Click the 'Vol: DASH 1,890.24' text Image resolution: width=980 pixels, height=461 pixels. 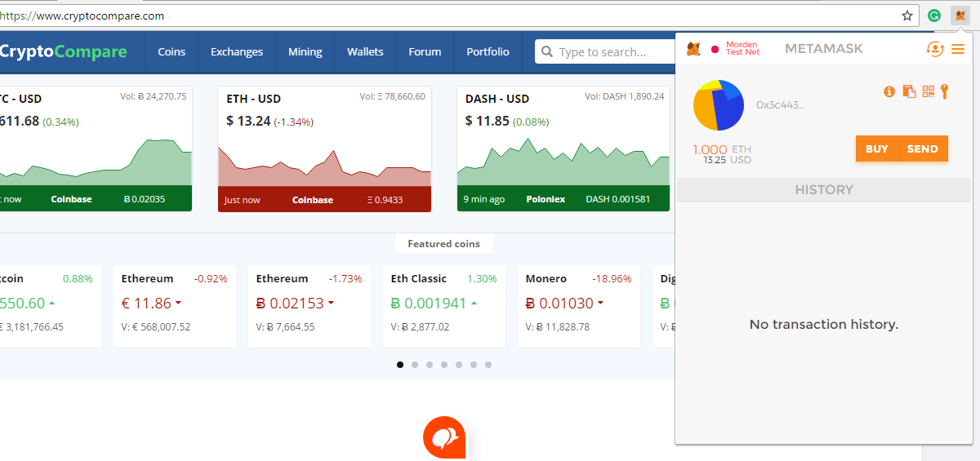[x=625, y=96]
